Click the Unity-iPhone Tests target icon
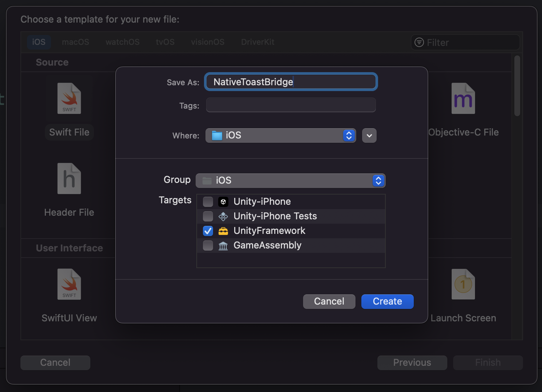The width and height of the screenshot is (542, 392). pyautogui.click(x=223, y=216)
